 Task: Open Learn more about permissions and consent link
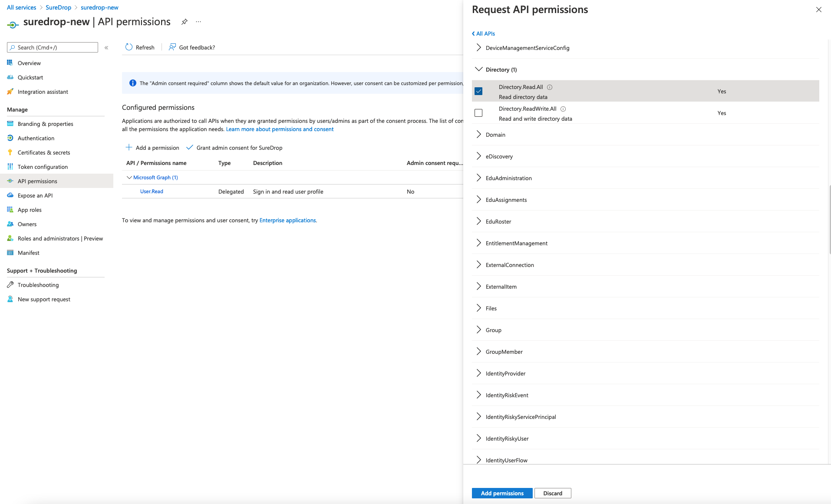(x=280, y=129)
